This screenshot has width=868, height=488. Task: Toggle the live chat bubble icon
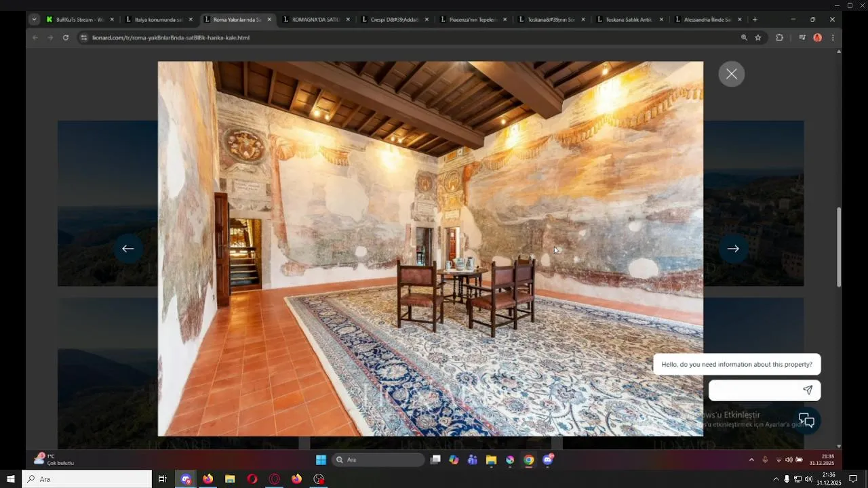[806, 420]
